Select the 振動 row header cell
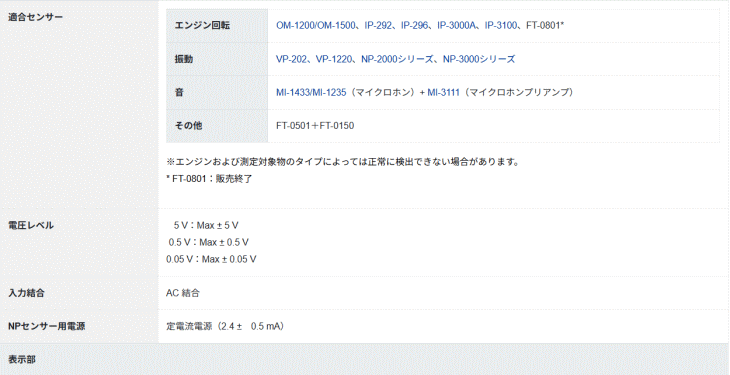The width and height of the screenshot is (730, 375). pos(217,59)
